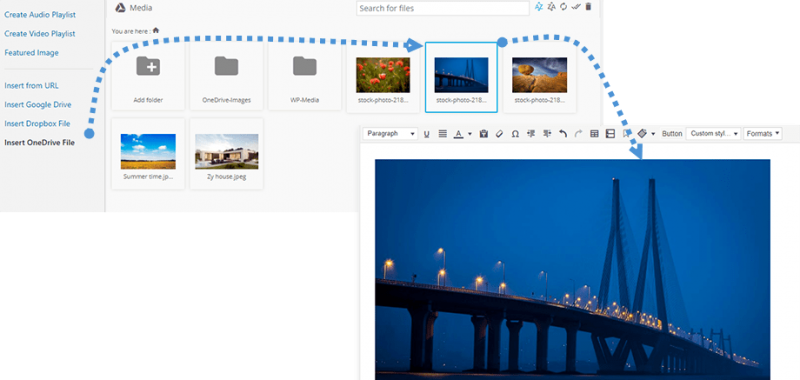Choose Insert Google Drive
Viewport: 800px width, 380px height.
(x=38, y=105)
